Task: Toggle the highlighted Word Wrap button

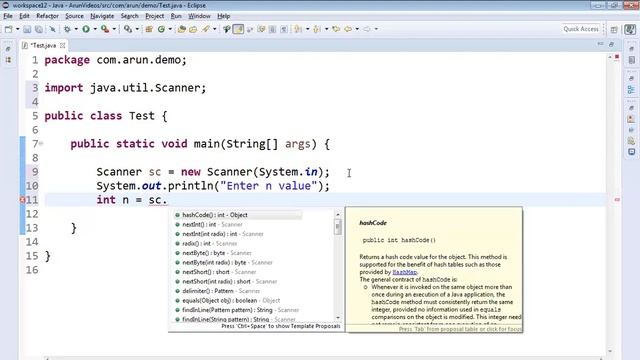Action: (238, 29)
